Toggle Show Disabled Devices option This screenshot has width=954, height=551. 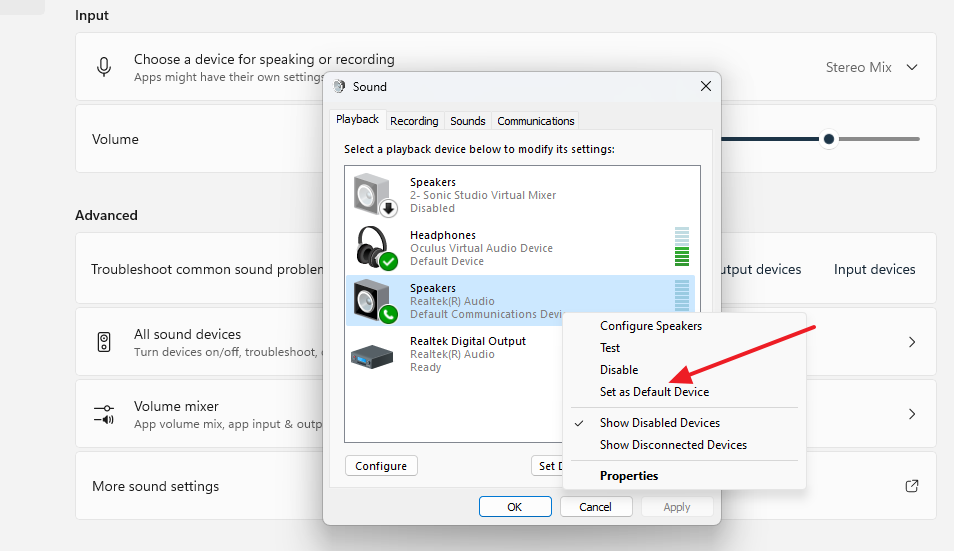(659, 423)
